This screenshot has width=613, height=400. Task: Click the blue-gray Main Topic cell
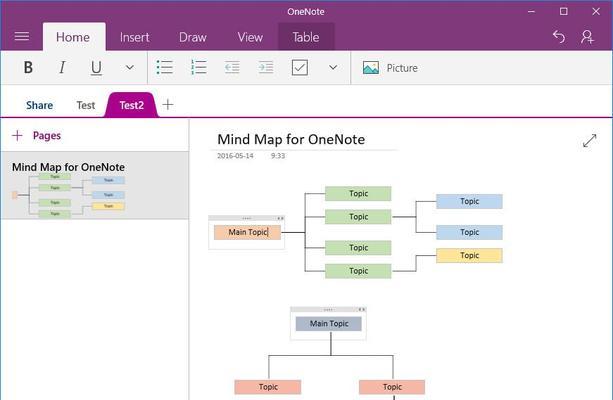[x=328, y=324]
